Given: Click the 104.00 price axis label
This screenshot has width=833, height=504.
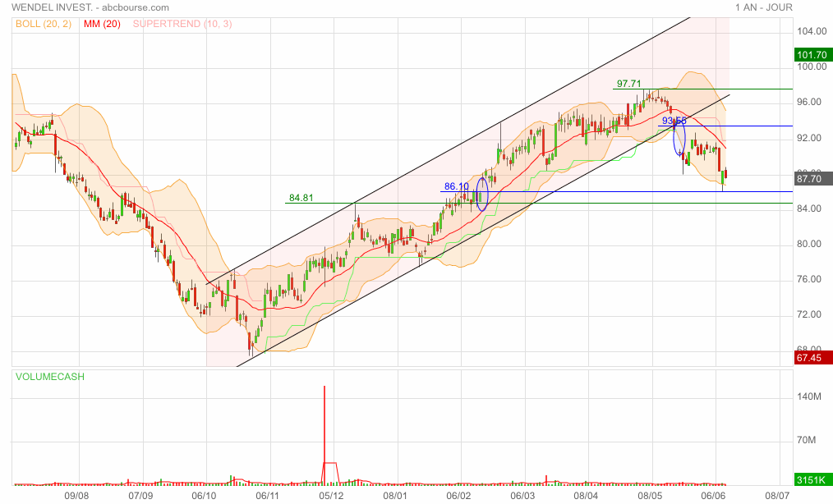Looking at the screenshot, I should point(812,31).
